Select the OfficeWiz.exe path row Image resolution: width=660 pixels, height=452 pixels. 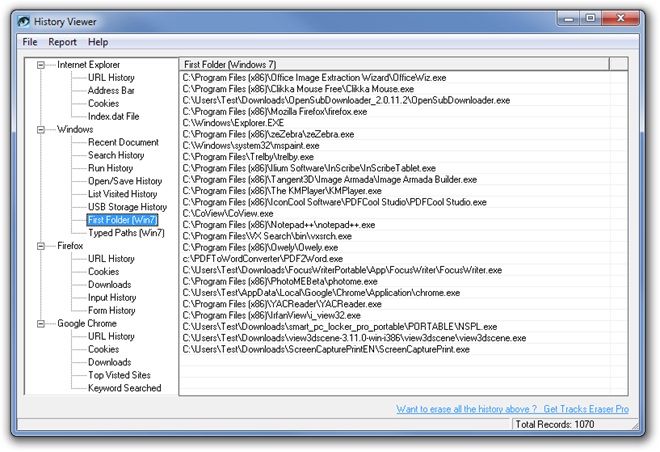click(395, 78)
